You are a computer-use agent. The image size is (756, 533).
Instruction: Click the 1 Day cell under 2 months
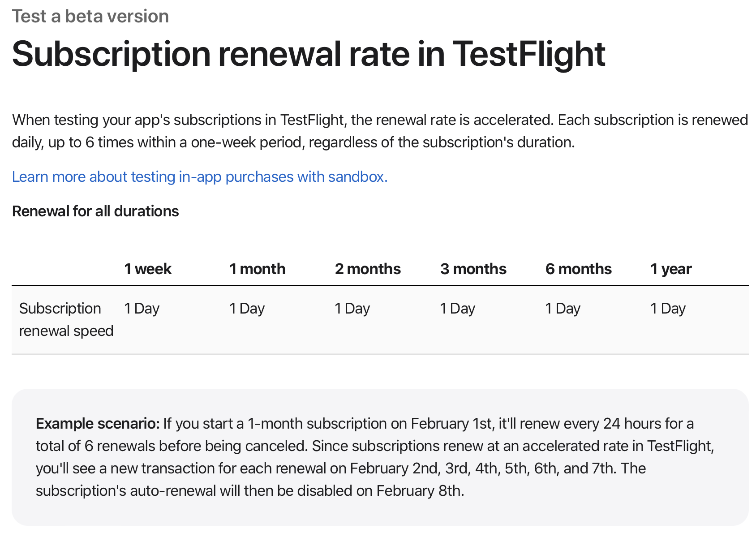pos(352,308)
